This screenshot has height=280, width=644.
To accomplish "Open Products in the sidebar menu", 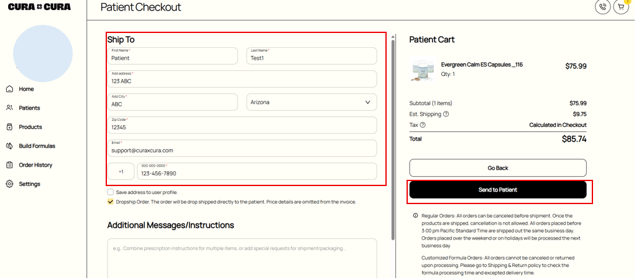I will (x=30, y=127).
